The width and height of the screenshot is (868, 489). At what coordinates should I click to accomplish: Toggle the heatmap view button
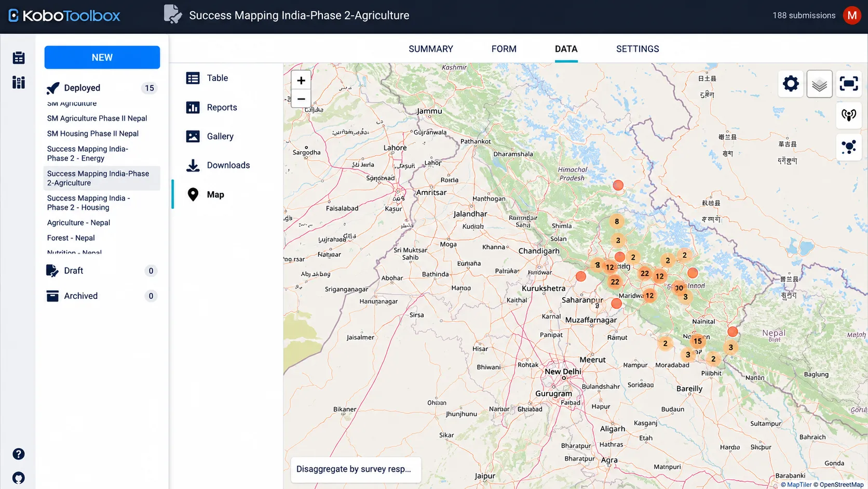coord(849,115)
